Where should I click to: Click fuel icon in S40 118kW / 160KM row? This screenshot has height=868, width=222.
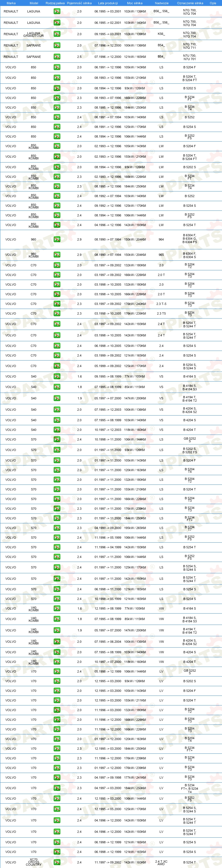click(57, 430)
